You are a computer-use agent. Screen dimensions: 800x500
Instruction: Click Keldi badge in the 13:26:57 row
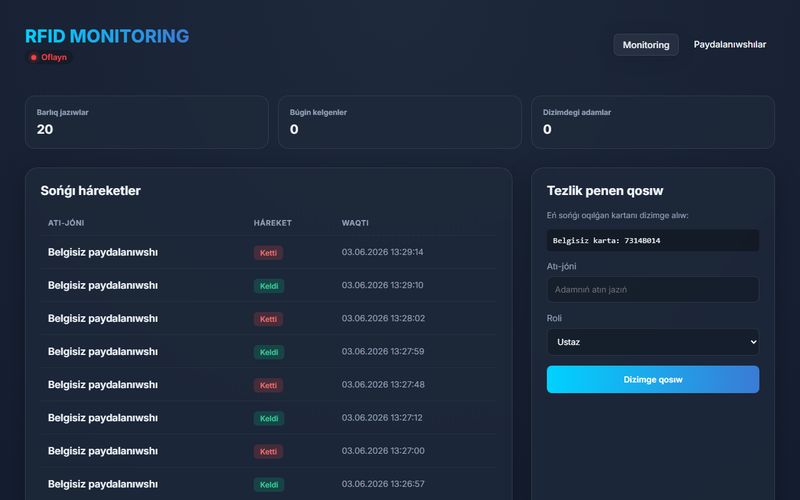pyautogui.click(x=269, y=485)
